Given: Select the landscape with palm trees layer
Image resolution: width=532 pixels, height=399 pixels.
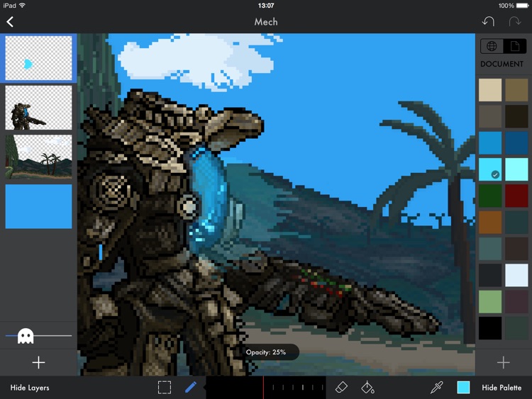Looking at the screenshot, I should 39,157.
